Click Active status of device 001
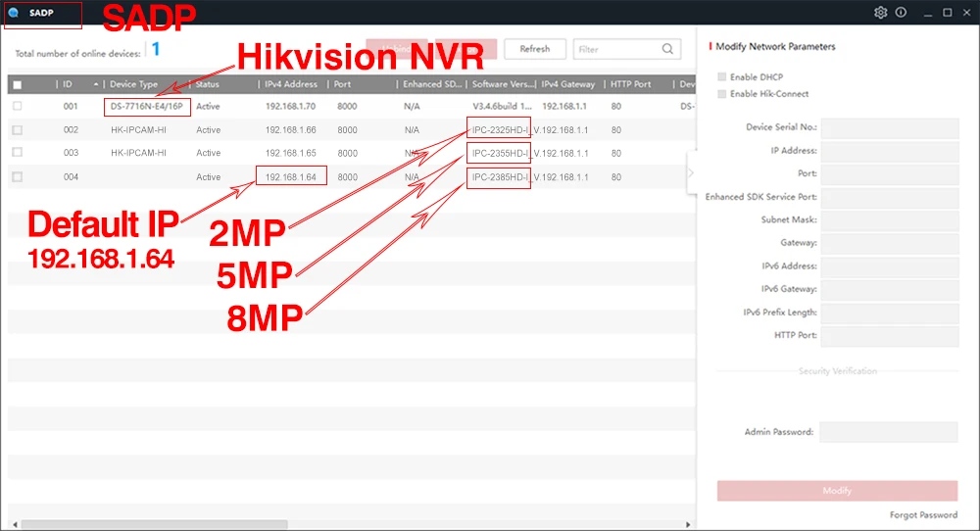The height and width of the screenshot is (531, 980). click(208, 106)
